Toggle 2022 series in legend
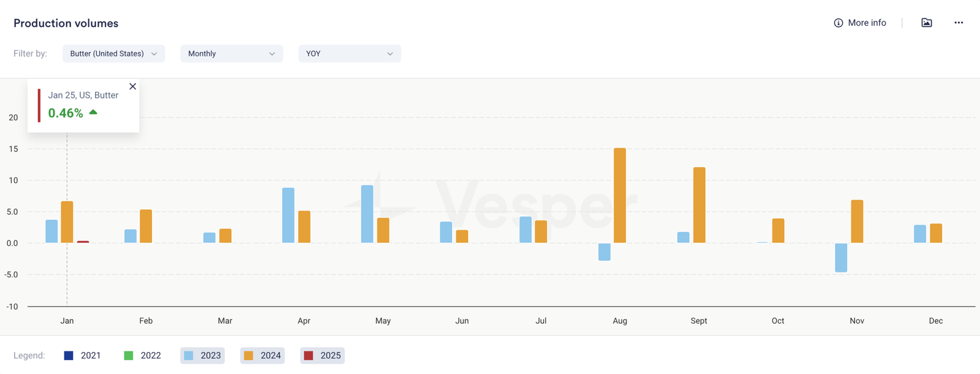 pos(142,356)
